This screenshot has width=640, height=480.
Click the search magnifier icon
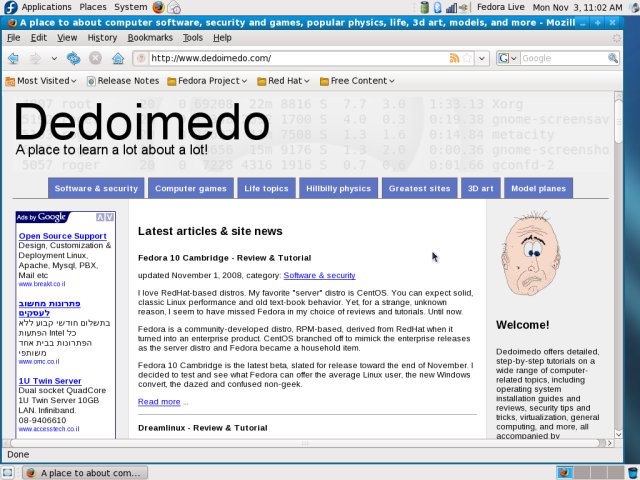613,58
